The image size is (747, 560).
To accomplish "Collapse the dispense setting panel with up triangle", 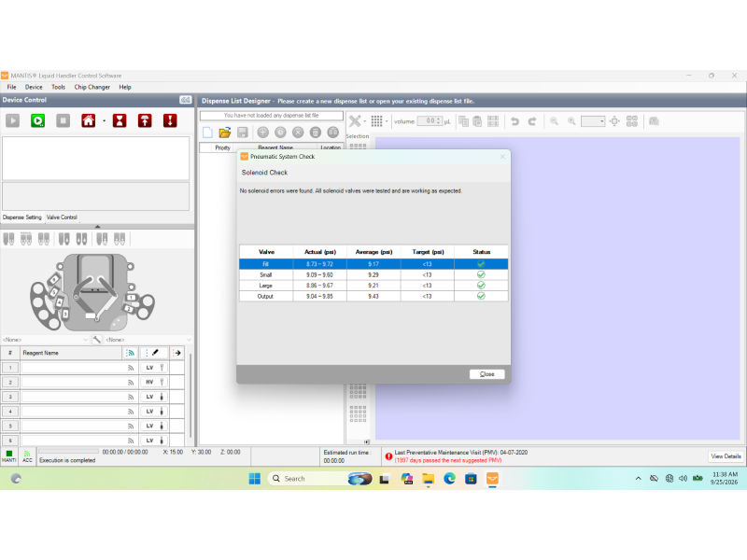I will pyautogui.click(x=97, y=227).
